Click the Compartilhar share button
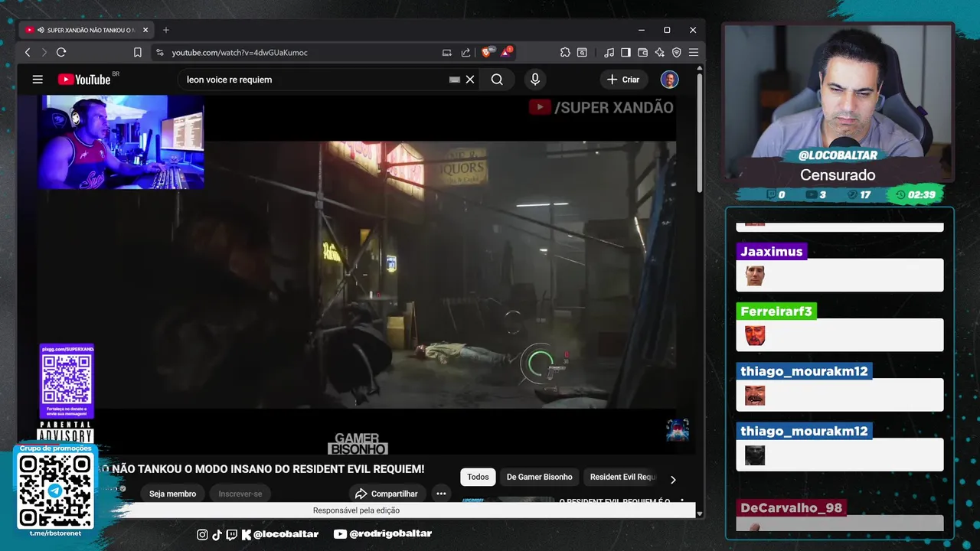 click(387, 494)
